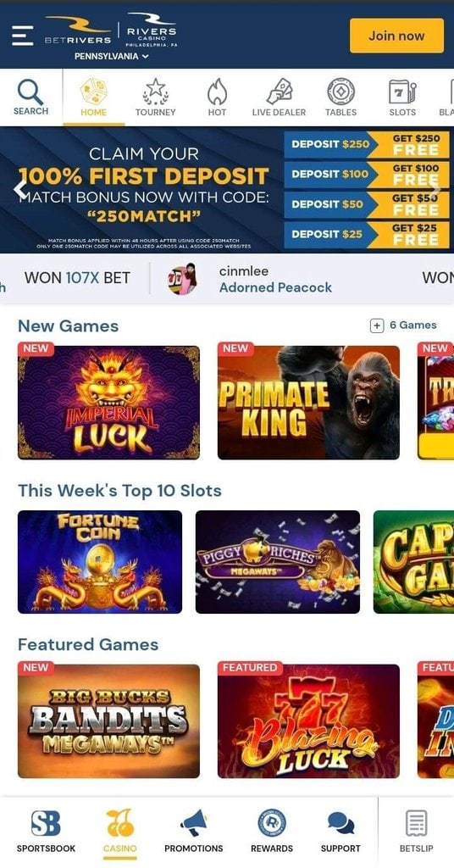This screenshot has height=868, width=454.
Task: Open Big Bucks Bandits Megaways game
Action: tap(109, 721)
